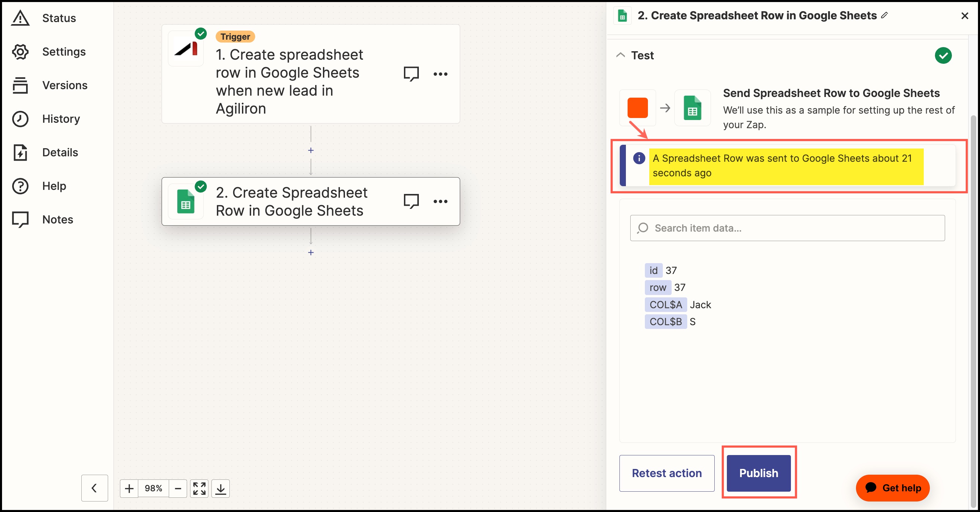This screenshot has width=980, height=512.
Task: Collapse the Test section chevron
Action: coord(620,55)
